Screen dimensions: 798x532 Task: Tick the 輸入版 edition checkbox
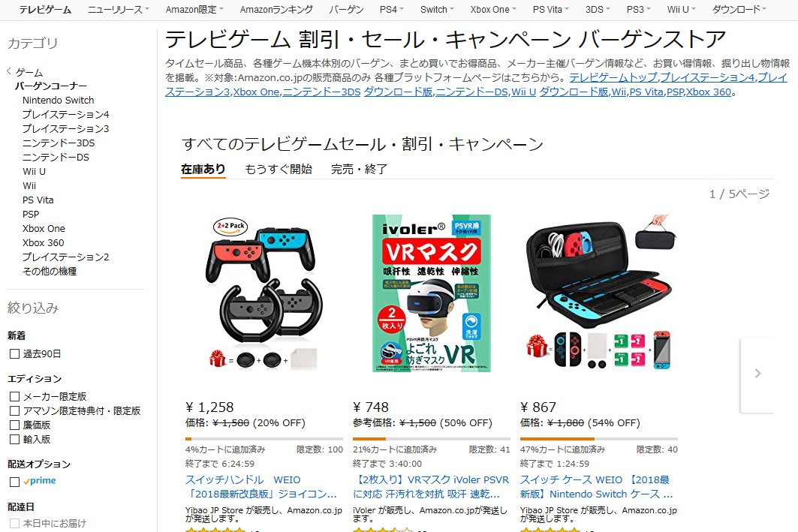pyautogui.click(x=15, y=440)
